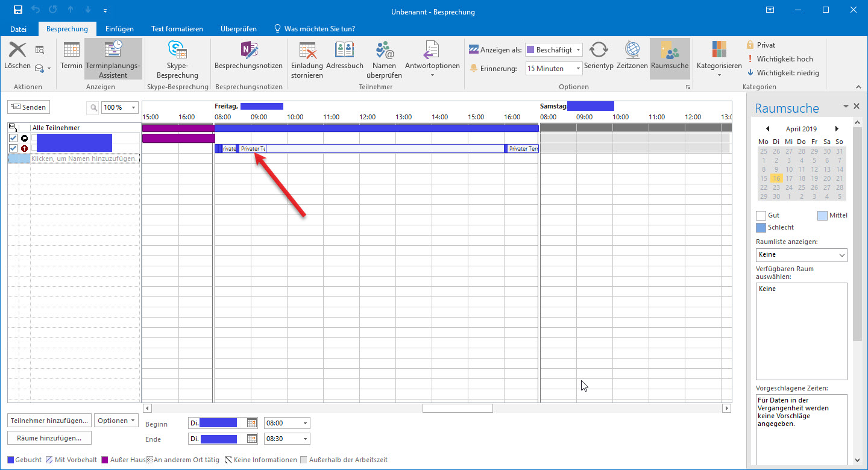Image resolution: width=868 pixels, height=470 pixels.
Task: Uncheck the first attendee's checkbox
Action: pyautogui.click(x=13, y=138)
